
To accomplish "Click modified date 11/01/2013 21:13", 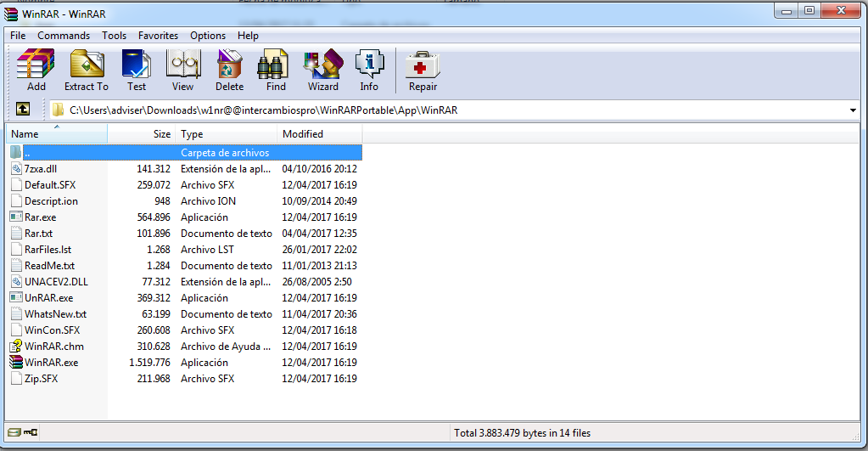I will pyautogui.click(x=319, y=265).
